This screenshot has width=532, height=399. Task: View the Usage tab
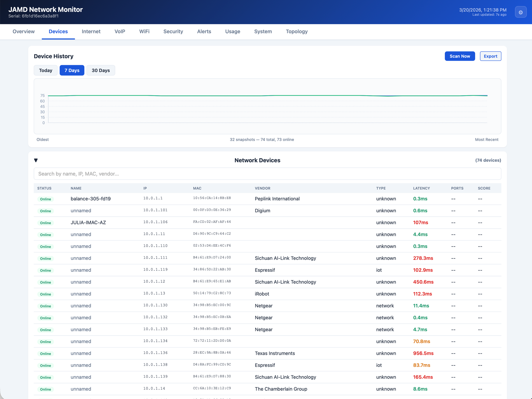232,32
